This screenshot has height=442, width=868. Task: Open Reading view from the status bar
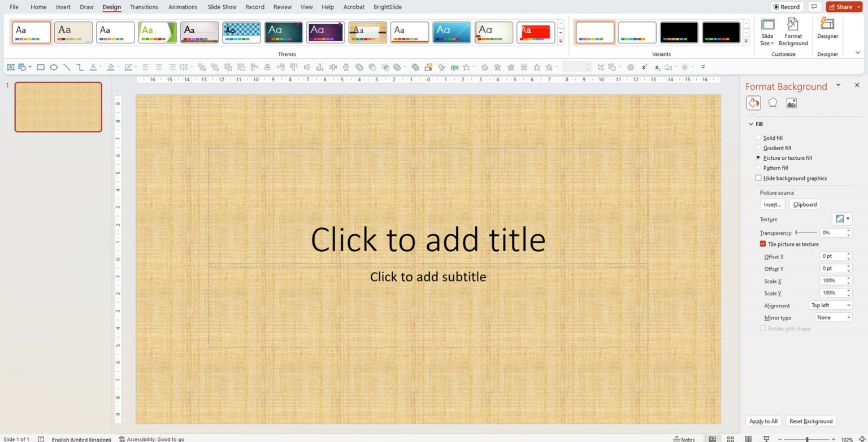[x=748, y=439]
